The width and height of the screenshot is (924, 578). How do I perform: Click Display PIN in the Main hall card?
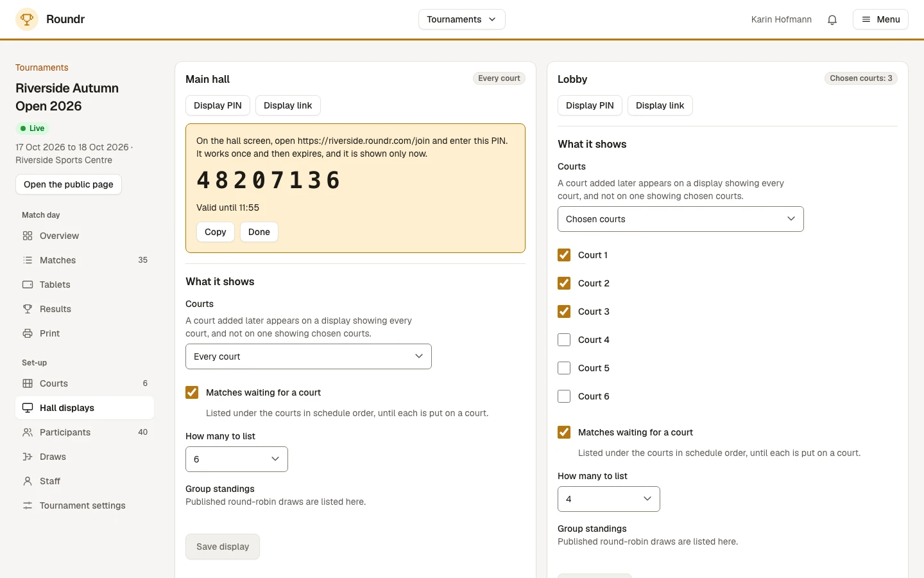pos(218,105)
